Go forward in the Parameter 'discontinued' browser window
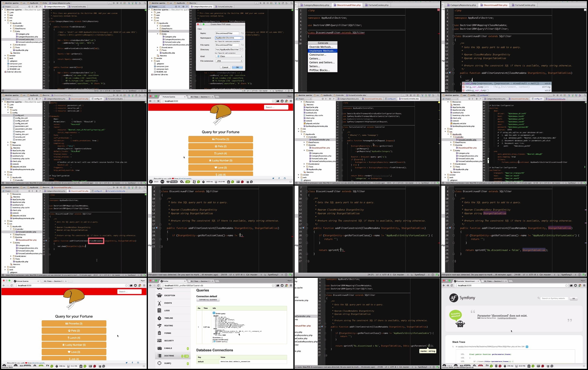 point(448,285)
